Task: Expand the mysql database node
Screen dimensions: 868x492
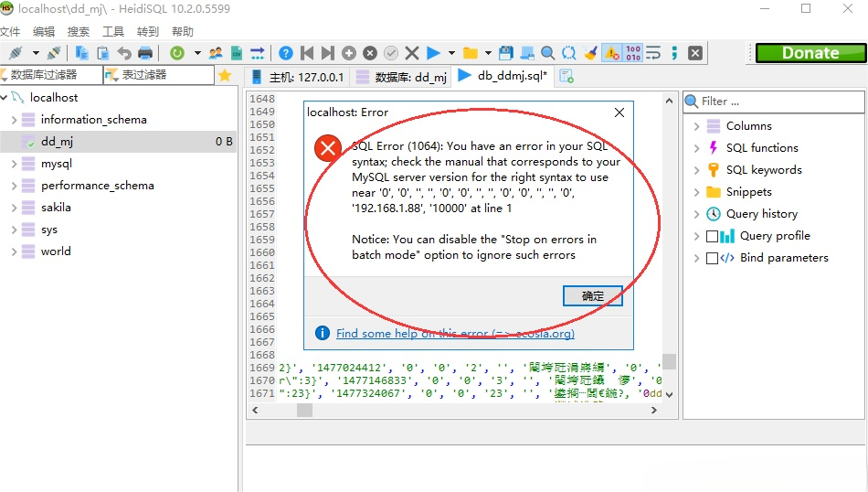Action: coord(14,164)
